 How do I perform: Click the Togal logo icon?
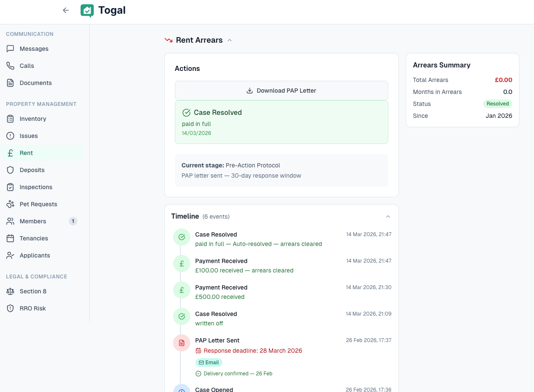click(87, 10)
